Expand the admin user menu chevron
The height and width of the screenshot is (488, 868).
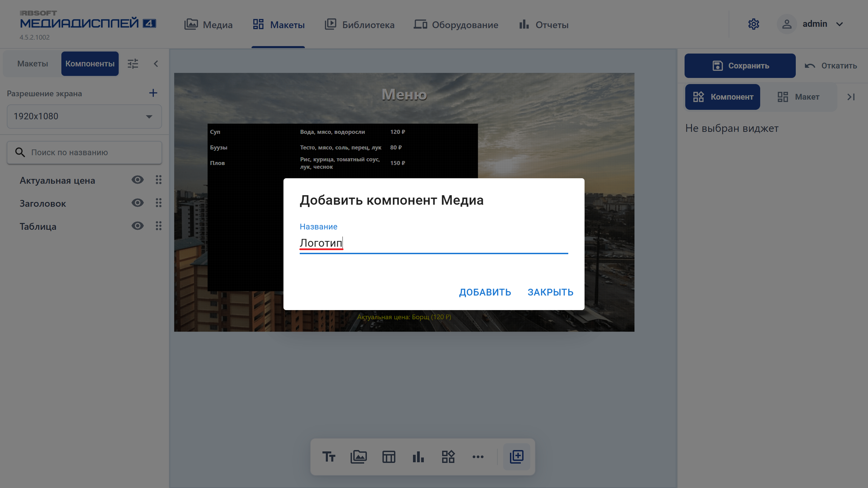pos(840,24)
